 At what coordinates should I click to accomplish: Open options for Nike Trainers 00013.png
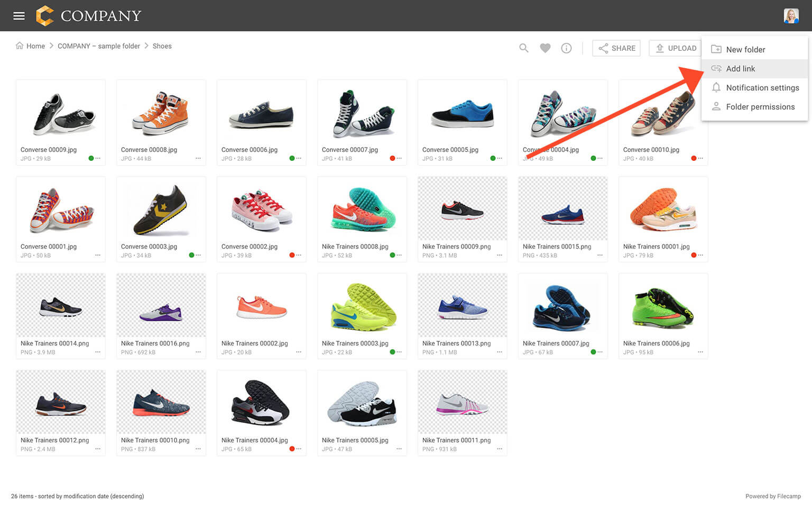coord(500,352)
